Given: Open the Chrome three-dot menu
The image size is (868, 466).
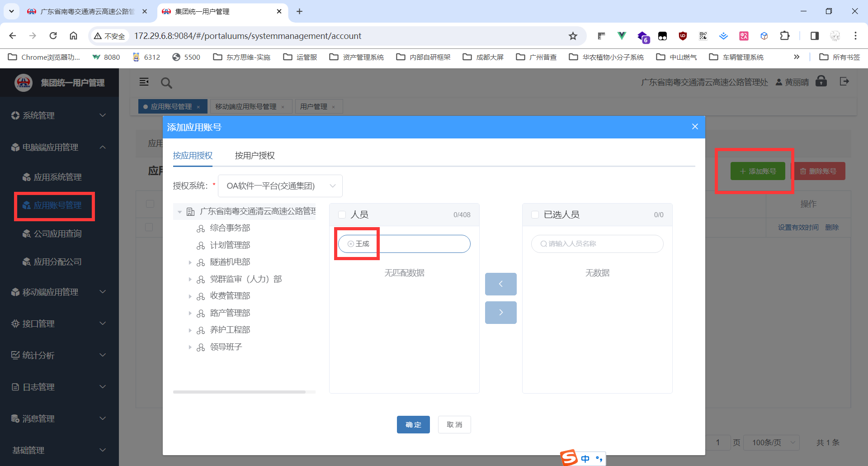Looking at the screenshot, I should pyautogui.click(x=855, y=36).
